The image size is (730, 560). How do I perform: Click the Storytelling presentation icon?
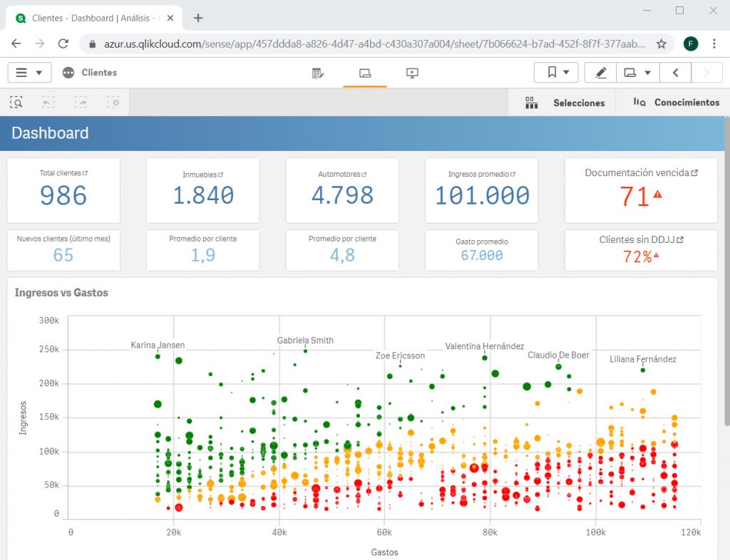click(412, 72)
